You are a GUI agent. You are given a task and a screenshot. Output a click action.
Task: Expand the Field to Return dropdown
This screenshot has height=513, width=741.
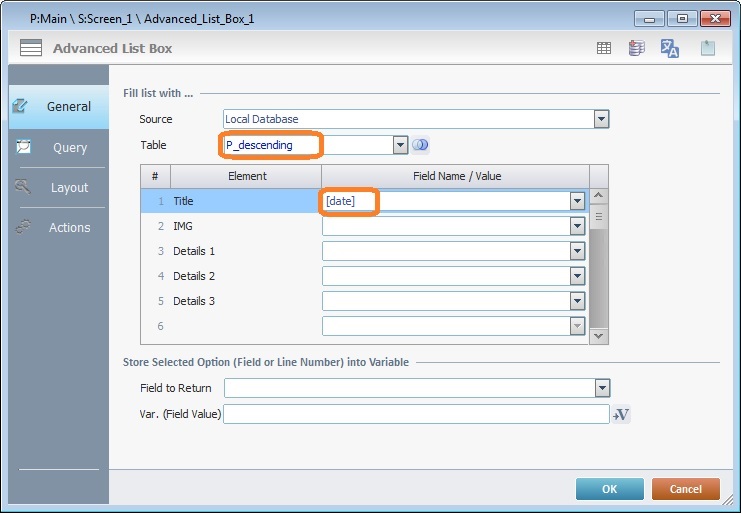[602, 388]
